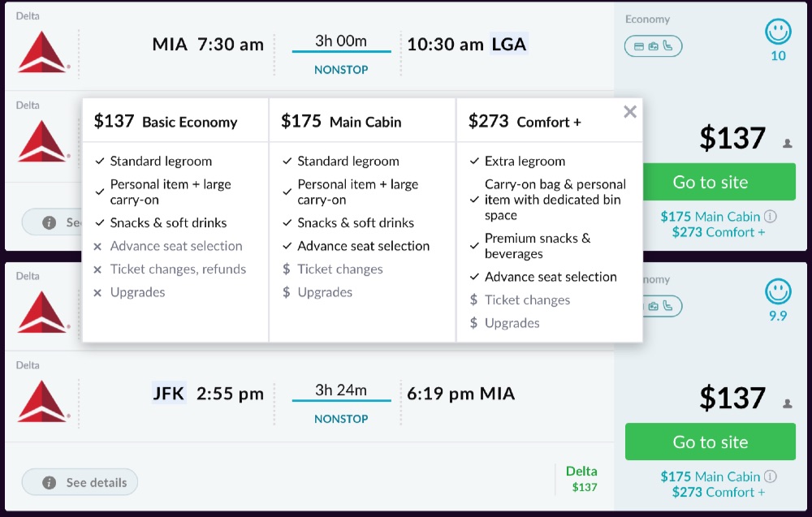This screenshot has height=517, width=812.
Task: Click the highlighted LGA airport code
Action: click(509, 45)
